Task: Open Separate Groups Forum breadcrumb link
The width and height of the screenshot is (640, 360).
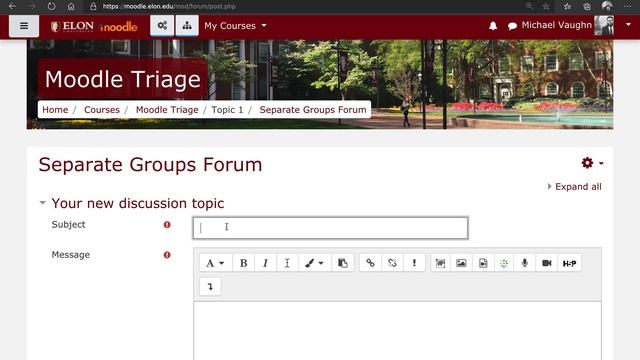Action: (x=313, y=110)
